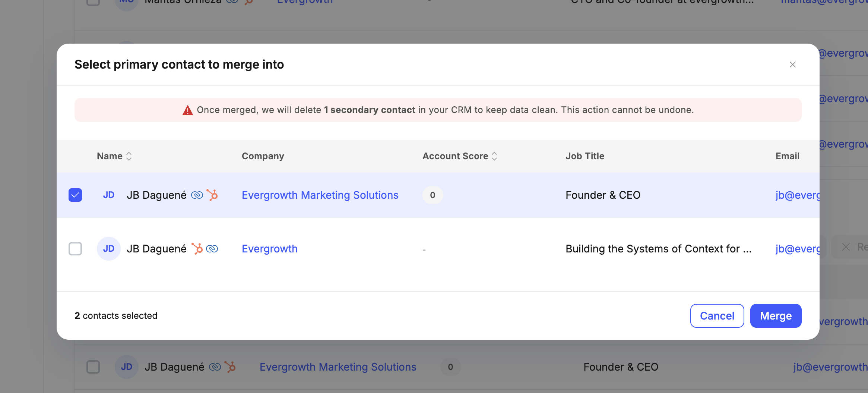Click the warning triangle in the red banner

coord(187,110)
